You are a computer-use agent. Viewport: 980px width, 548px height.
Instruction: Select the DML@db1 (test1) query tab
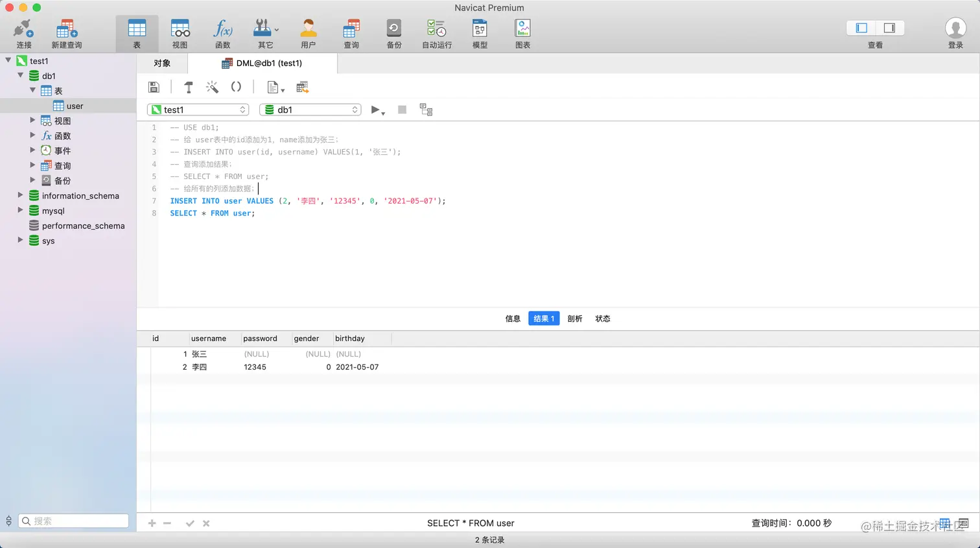262,63
